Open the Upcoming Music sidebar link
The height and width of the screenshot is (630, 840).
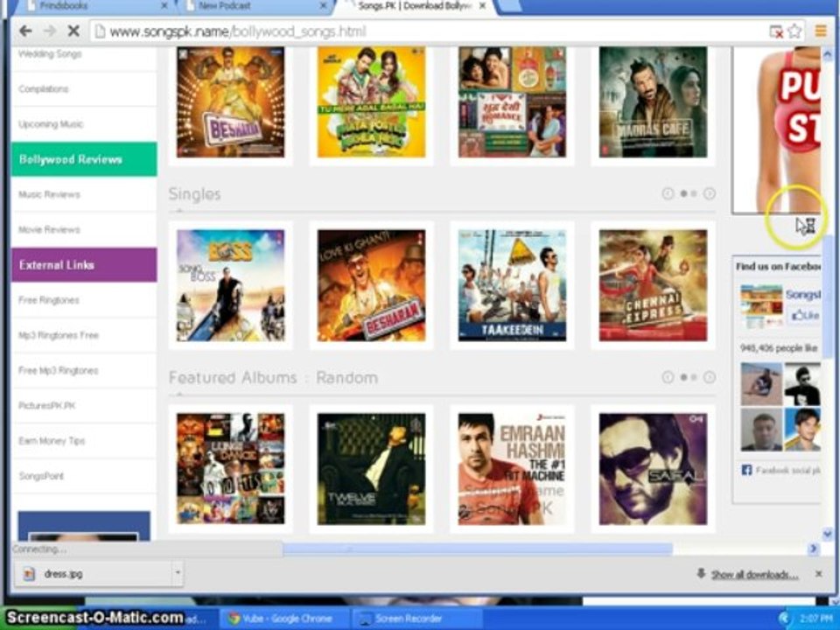point(51,124)
